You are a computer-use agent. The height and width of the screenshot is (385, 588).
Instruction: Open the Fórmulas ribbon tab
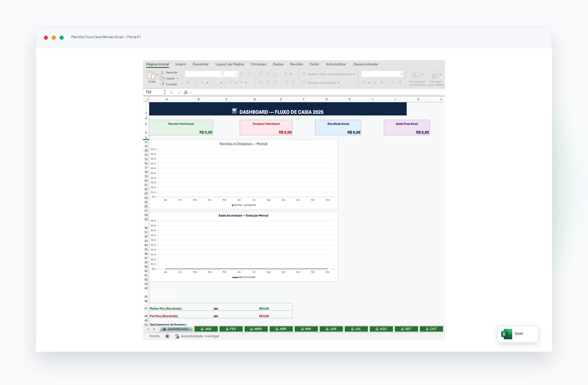click(x=258, y=64)
